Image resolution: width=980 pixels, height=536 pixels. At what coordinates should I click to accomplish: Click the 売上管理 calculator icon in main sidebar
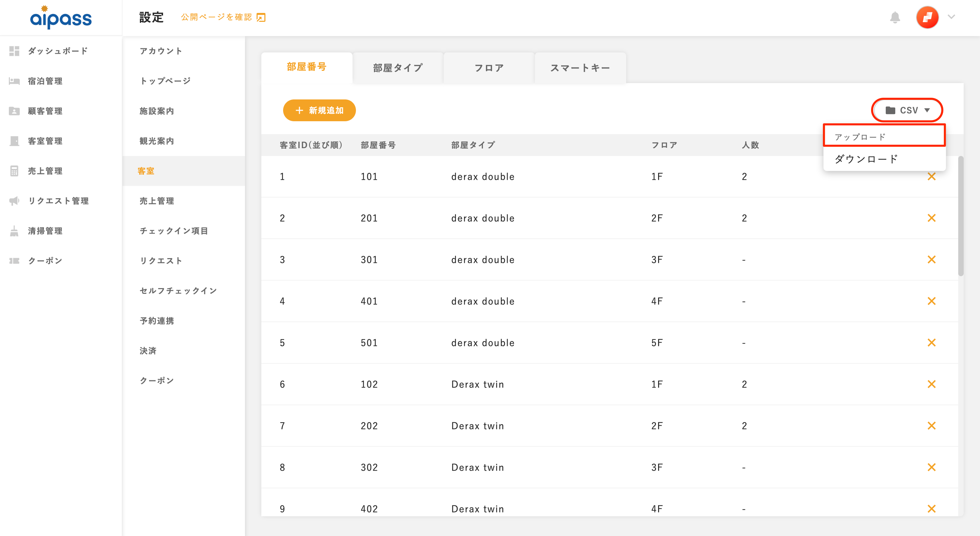14,171
